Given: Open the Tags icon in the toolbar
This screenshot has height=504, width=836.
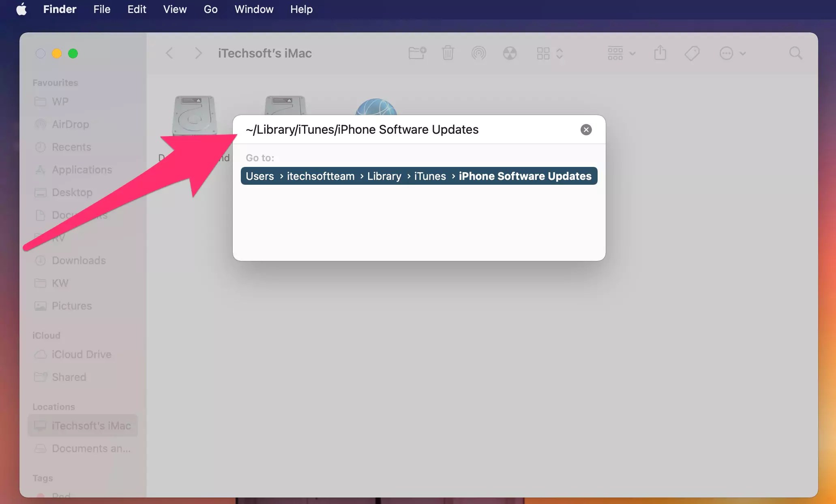Looking at the screenshot, I should click(x=692, y=53).
